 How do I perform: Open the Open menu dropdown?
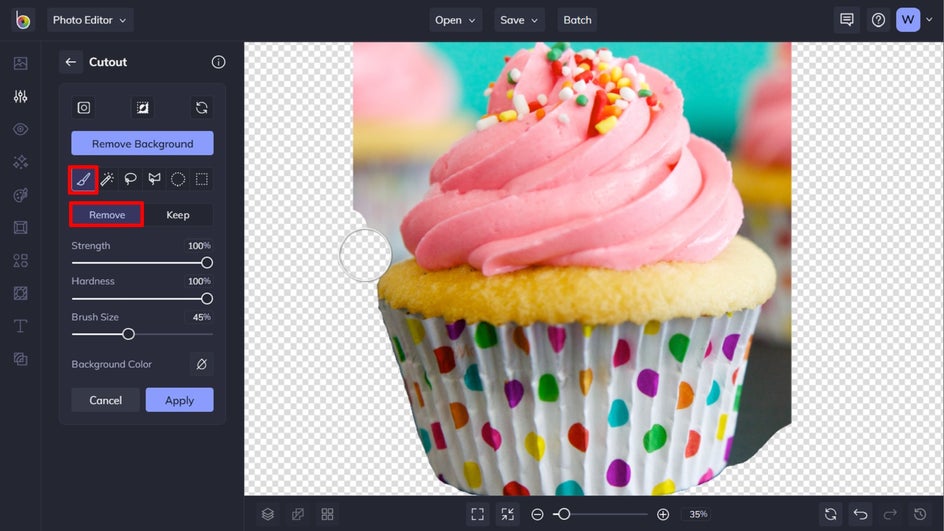click(x=455, y=20)
